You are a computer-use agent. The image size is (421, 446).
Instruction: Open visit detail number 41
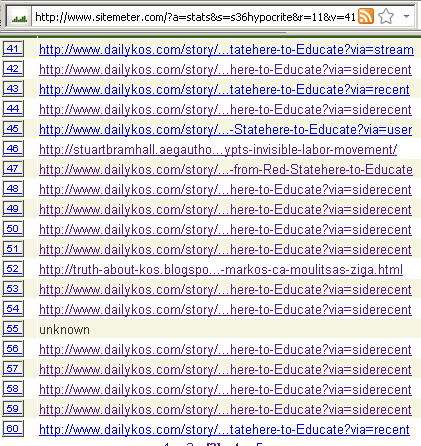coord(13,49)
